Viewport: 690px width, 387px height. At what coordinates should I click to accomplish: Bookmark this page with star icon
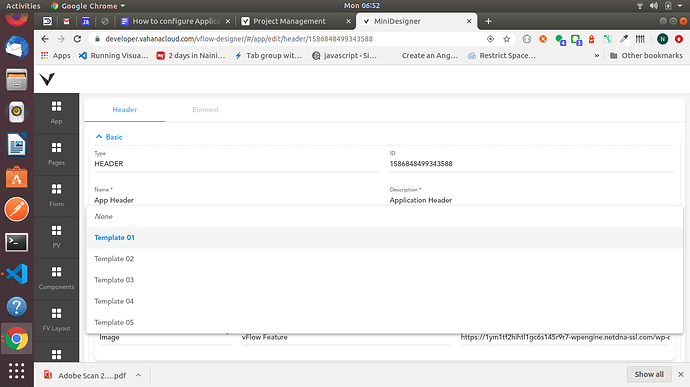click(506, 39)
